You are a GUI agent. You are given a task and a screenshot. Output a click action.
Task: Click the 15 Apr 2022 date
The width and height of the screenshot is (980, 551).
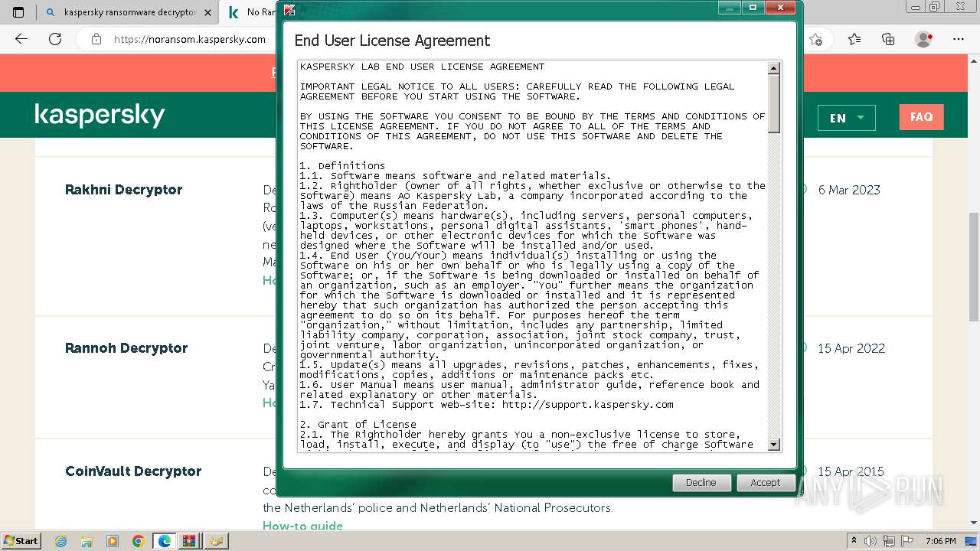coord(851,348)
